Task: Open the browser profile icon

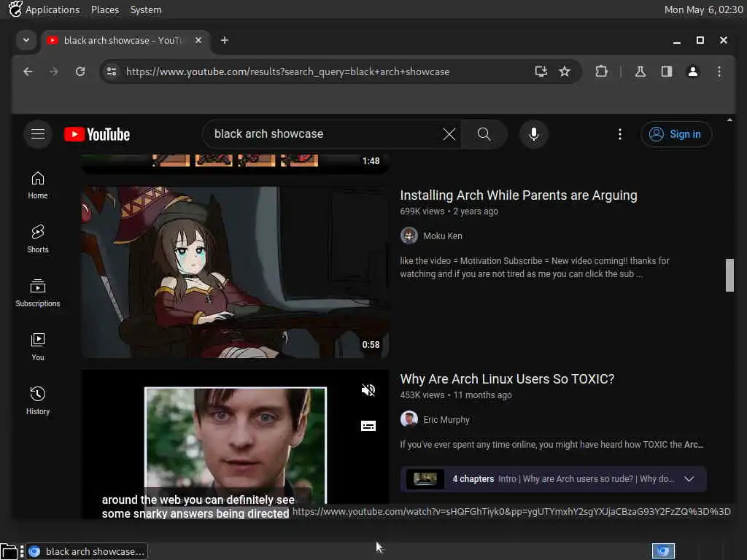Action: tap(693, 71)
